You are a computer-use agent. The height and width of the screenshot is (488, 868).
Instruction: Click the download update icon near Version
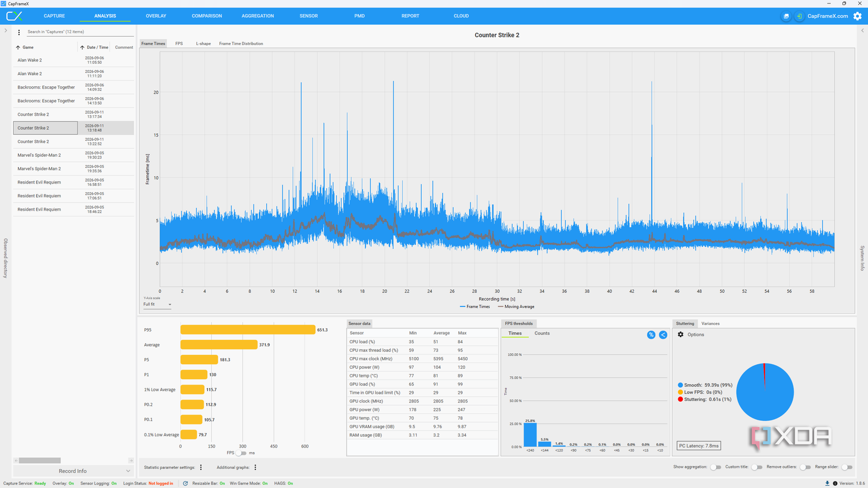tap(827, 483)
